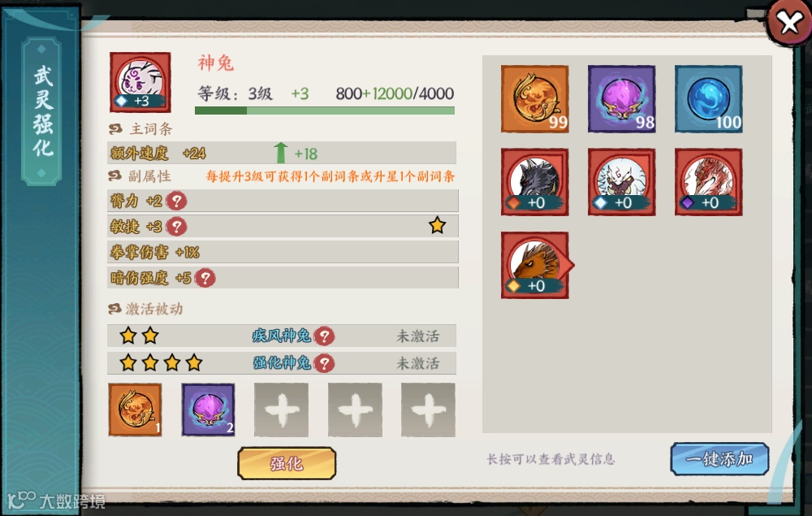Remove the purple orb from second material slot

(x=208, y=410)
